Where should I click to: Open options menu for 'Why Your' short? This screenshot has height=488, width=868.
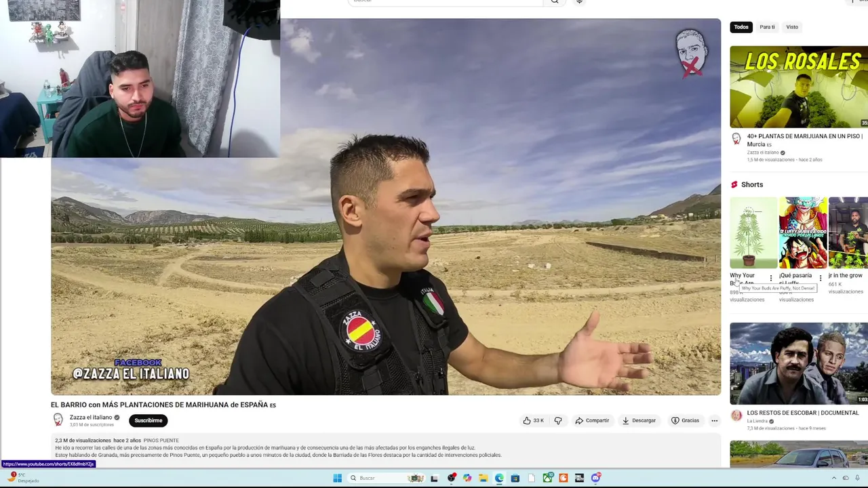771,278
